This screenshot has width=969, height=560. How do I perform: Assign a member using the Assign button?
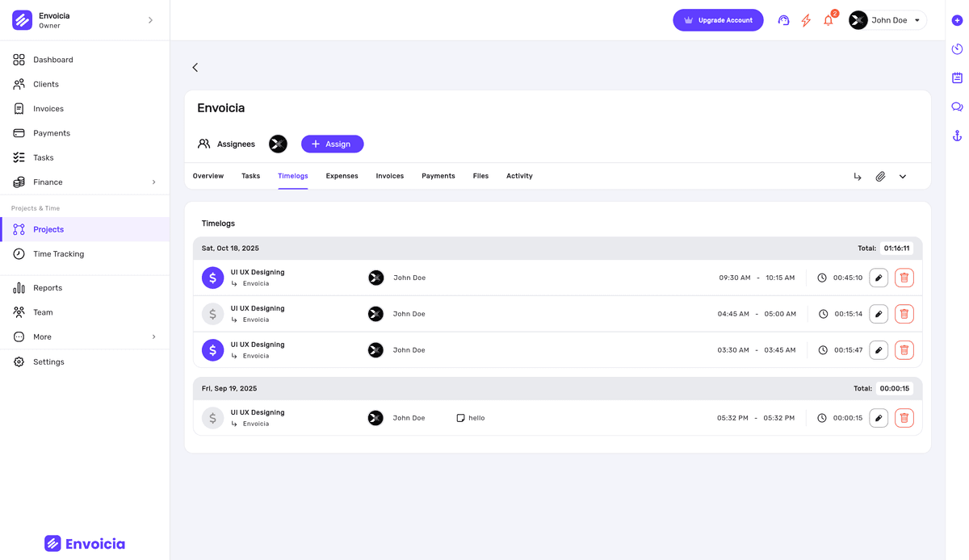click(x=332, y=144)
